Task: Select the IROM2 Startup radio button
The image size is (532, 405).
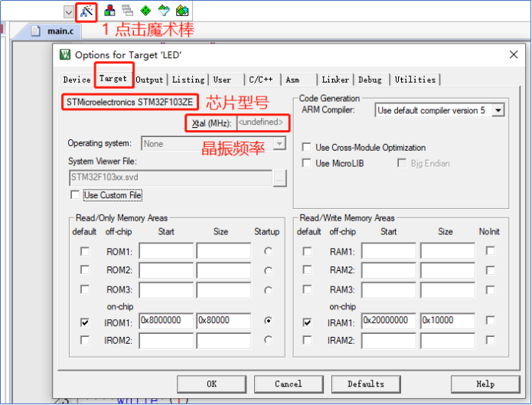Action: coord(268,340)
